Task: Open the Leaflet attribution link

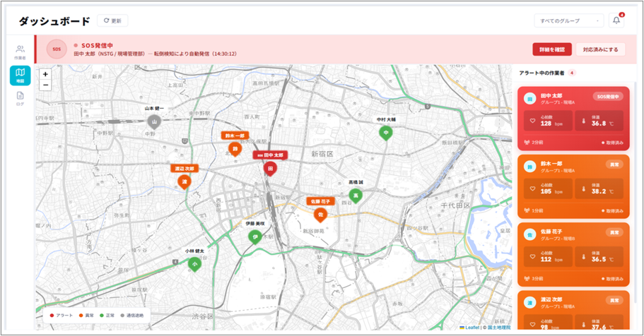Action: click(x=469, y=328)
